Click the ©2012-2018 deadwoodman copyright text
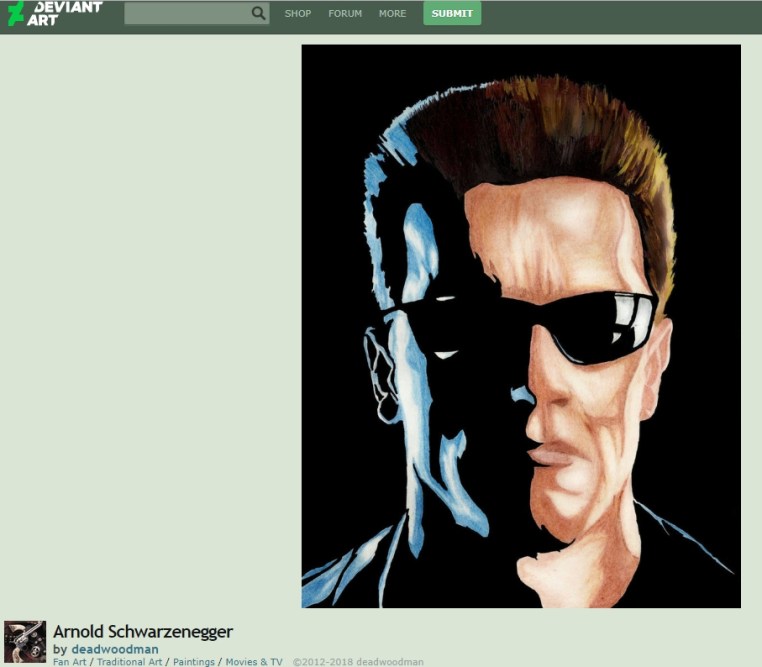 click(357, 662)
